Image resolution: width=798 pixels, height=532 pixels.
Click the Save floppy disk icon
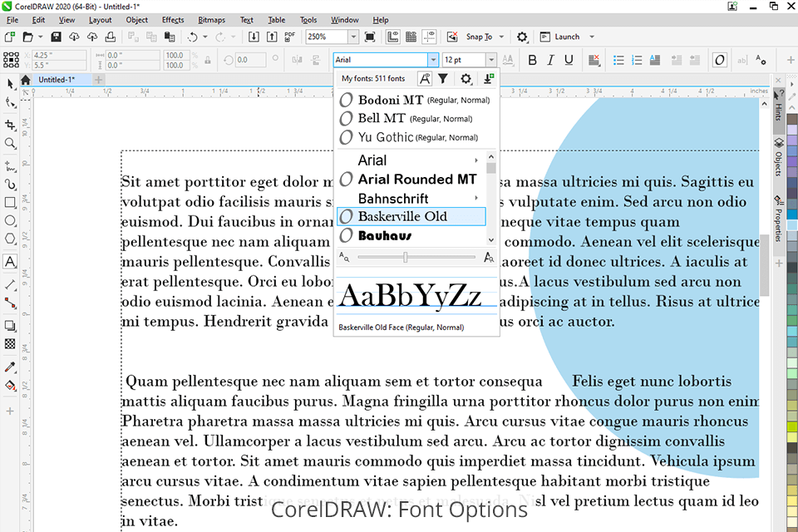click(x=56, y=37)
